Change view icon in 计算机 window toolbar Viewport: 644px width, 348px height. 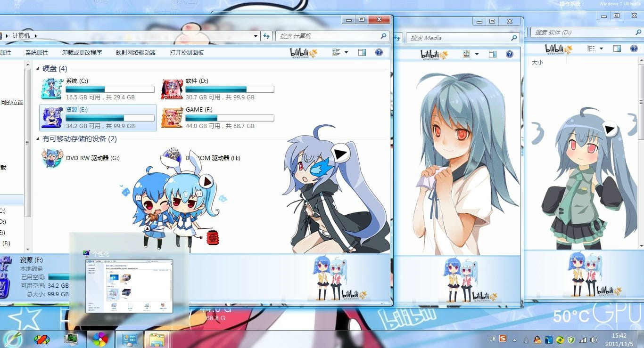click(x=336, y=52)
